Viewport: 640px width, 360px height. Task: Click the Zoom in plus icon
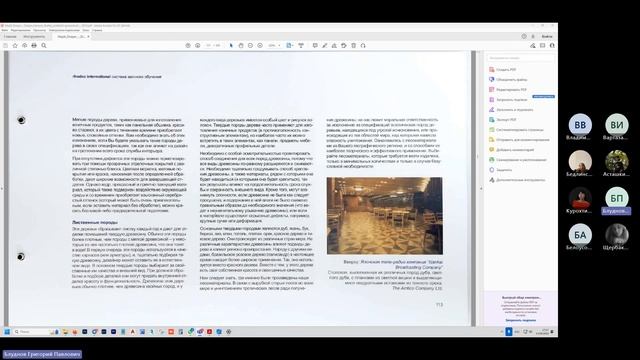(260, 46)
